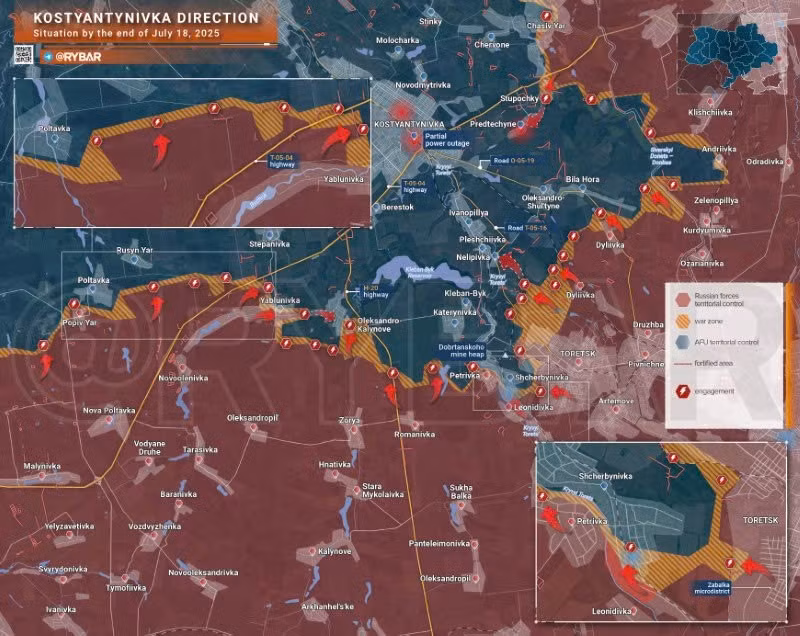Click the Berestok settlement marker dot
This screenshot has width=800, height=636.
tap(377, 208)
